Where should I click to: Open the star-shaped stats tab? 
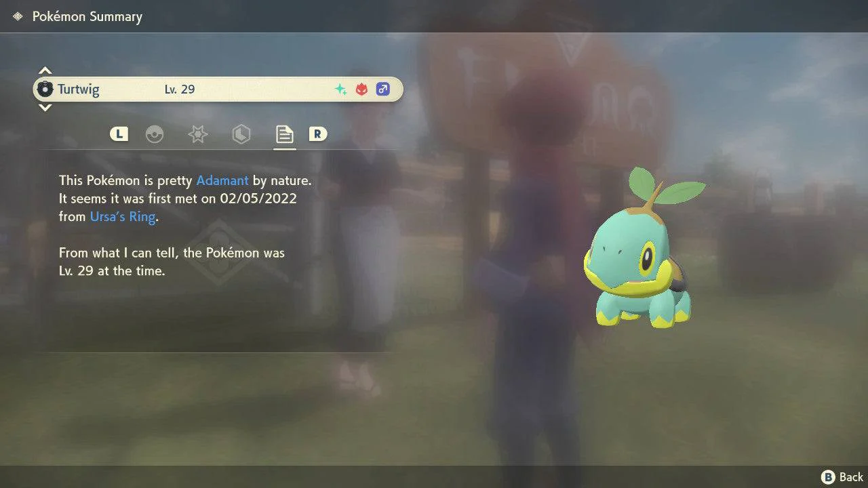197,134
